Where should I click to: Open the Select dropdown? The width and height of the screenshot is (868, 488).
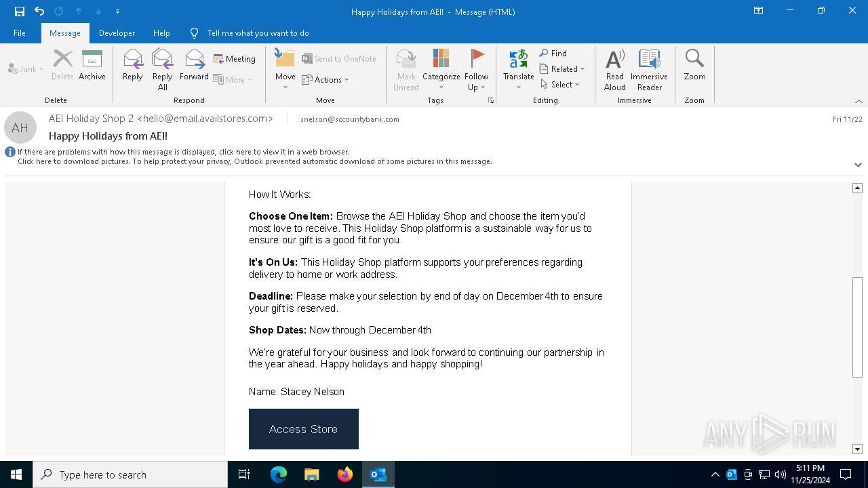tap(560, 84)
